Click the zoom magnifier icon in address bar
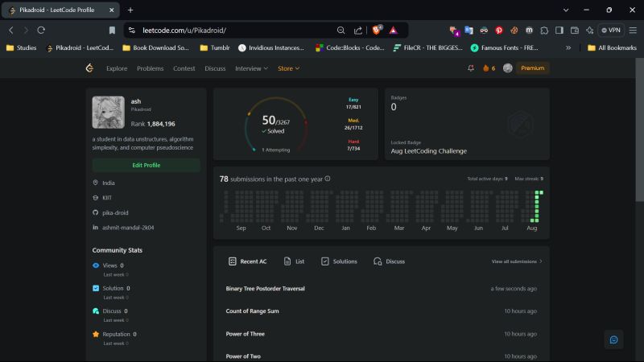 coord(341,30)
